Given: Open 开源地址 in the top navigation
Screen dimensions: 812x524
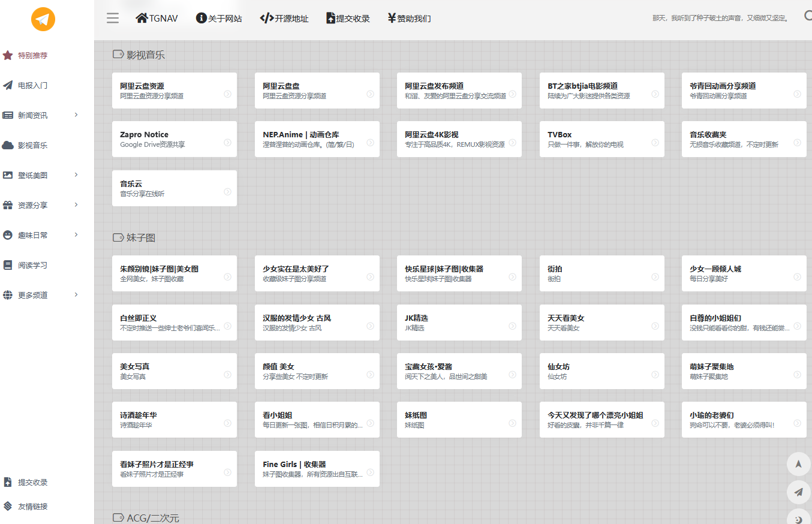Looking at the screenshot, I should (284, 19).
